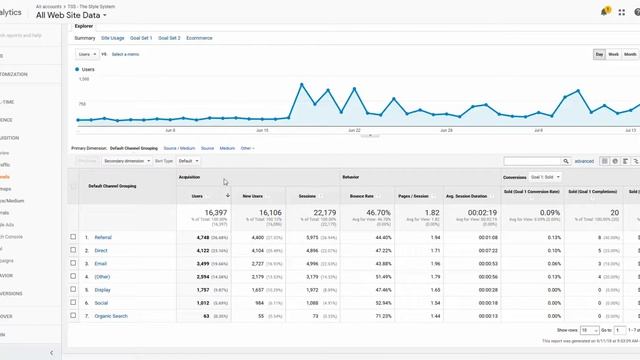The width and height of the screenshot is (640, 360).
Task: Open the Social channel link
Action: 101,303
